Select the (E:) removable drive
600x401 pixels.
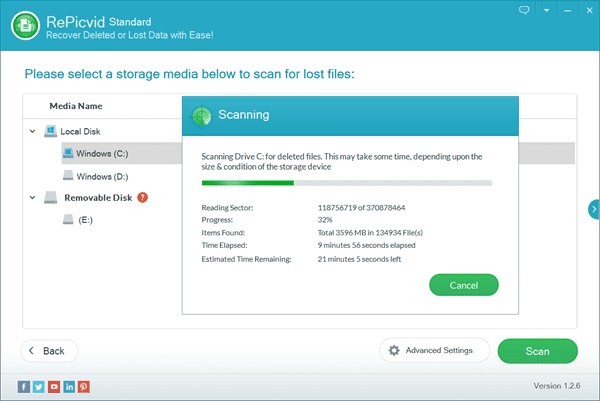point(85,220)
